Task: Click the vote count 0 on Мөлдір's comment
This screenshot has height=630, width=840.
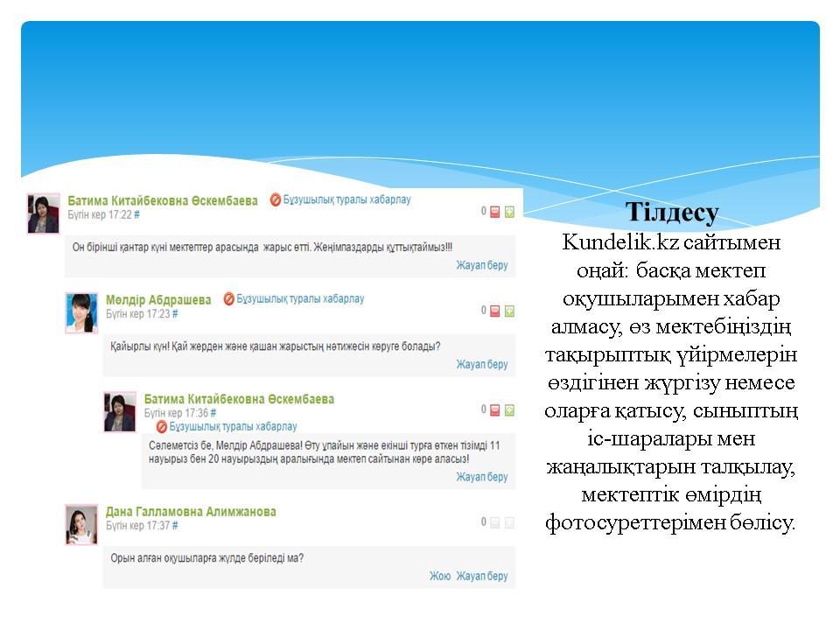Action: click(484, 310)
